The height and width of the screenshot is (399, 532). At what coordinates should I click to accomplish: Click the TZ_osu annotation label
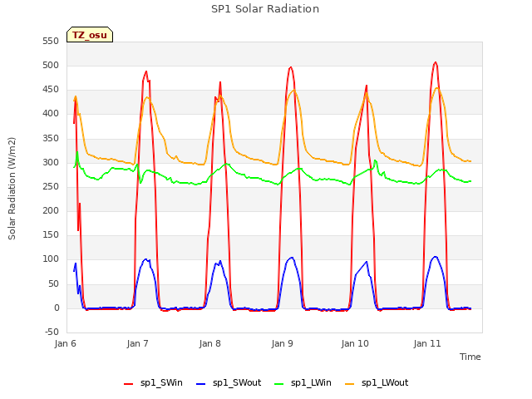(x=90, y=35)
